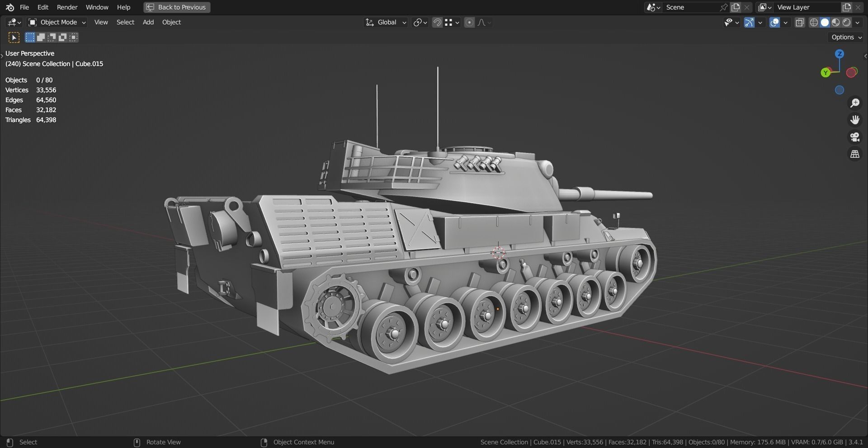Click the proportional editing icon
Image resolution: width=868 pixels, height=448 pixels.
coord(469,22)
